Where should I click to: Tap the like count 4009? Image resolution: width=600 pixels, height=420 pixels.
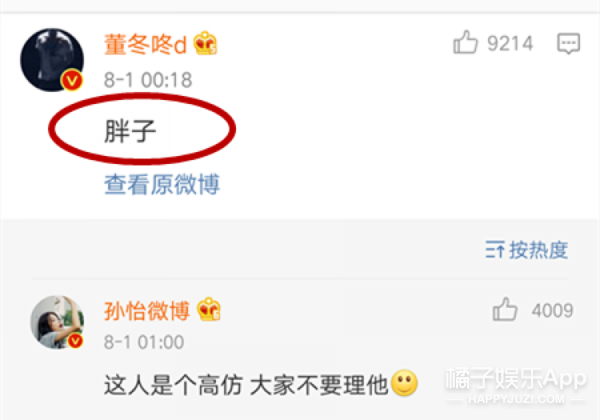pos(552,310)
